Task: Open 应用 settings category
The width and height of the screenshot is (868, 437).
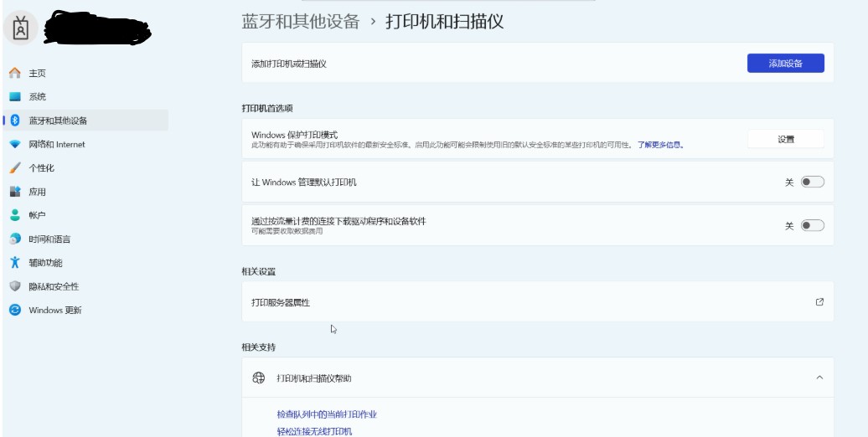Action: [85, 192]
